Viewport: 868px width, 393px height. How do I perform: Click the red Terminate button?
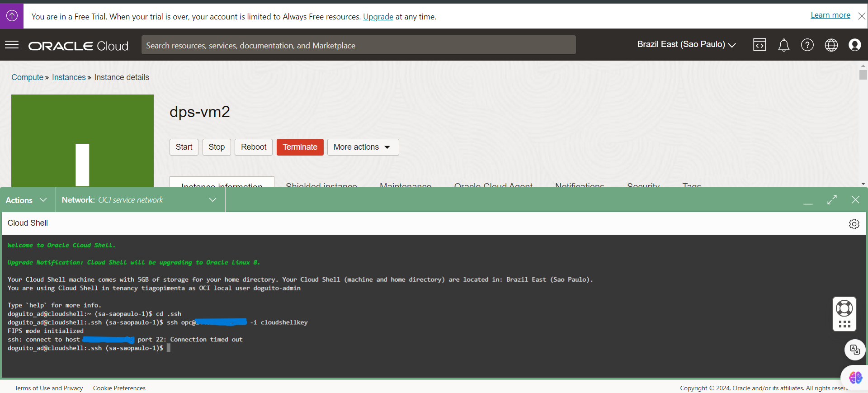coord(300,147)
